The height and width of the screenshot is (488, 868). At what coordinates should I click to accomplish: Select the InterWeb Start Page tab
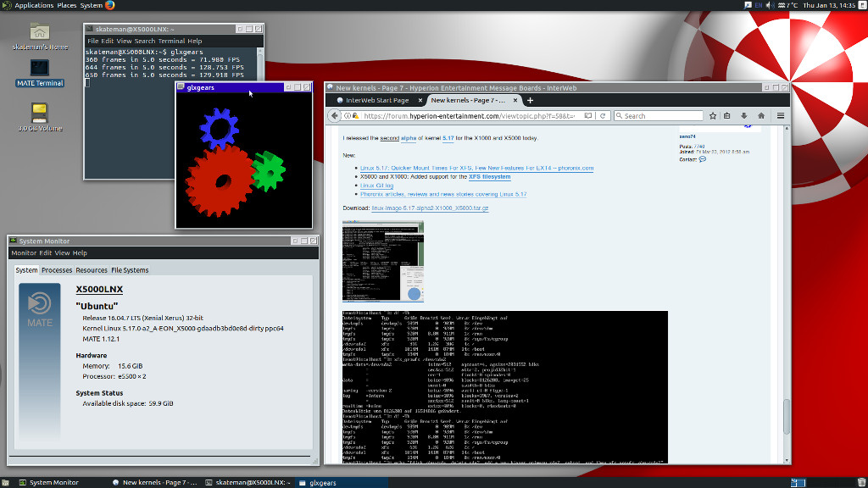[x=377, y=100]
